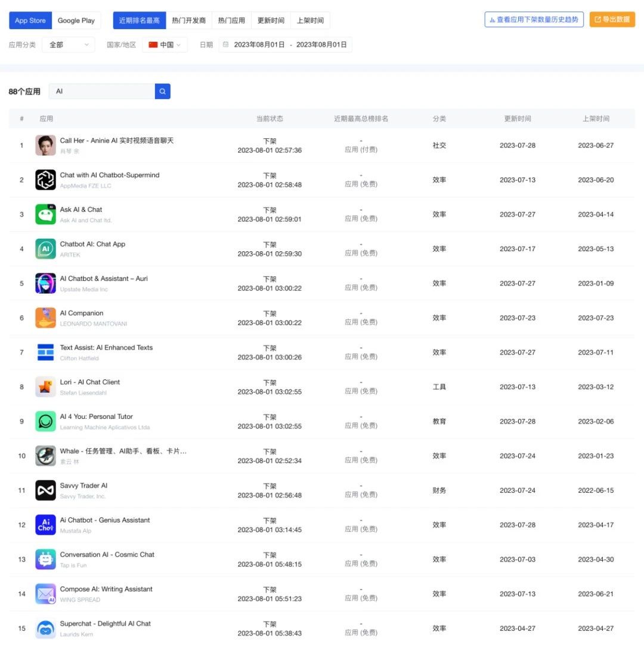The width and height of the screenshot is (644, 645).
Task: Click the 上架时间 column header
Action: (596, 119)
